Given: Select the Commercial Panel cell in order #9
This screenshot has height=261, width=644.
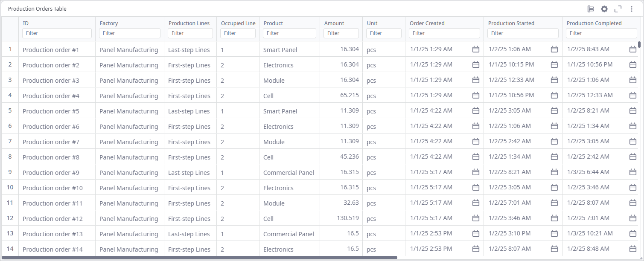Looking at the screenshot, I should click(288, 173).
